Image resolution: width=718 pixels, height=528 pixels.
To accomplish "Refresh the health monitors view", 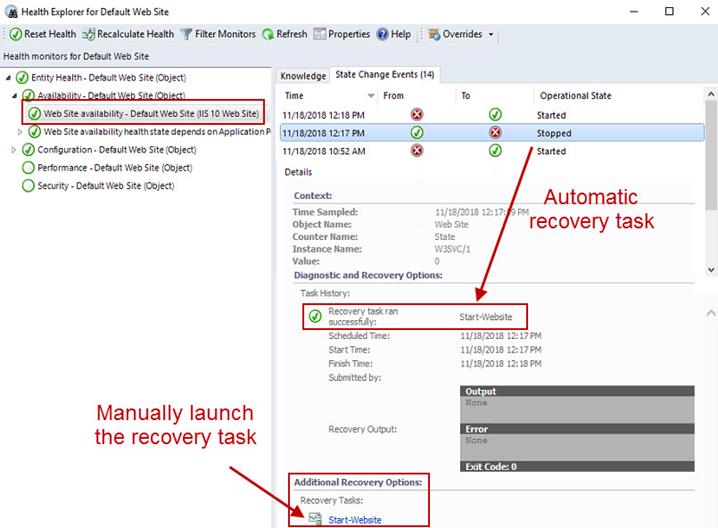I will pyautogui.click(x=268, y=34).
